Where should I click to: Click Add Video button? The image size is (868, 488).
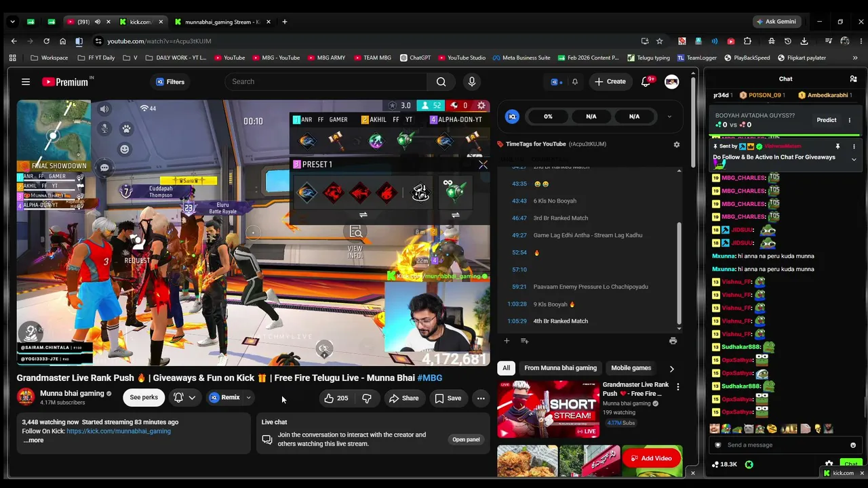(x=652, y=459)
